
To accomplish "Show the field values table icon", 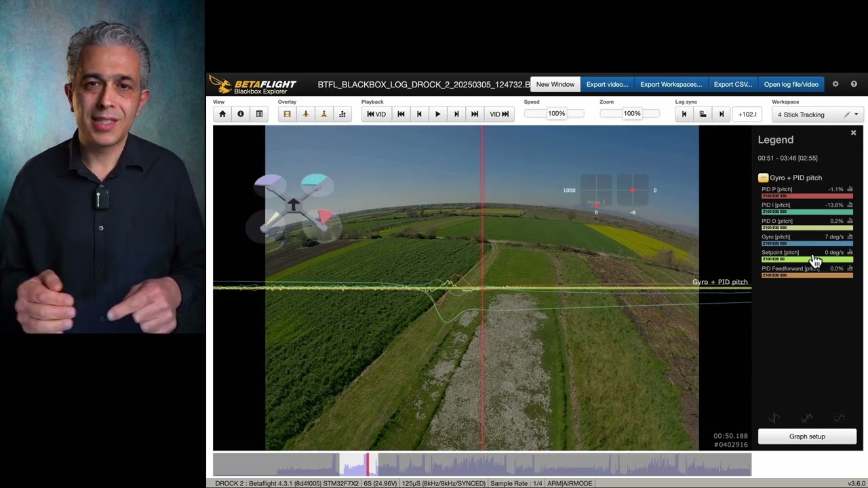I will (x=259, y=114).
